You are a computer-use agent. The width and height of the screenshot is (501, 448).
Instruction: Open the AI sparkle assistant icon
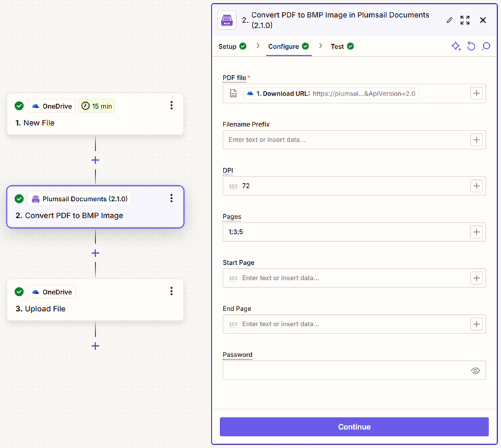pos(456,46)
